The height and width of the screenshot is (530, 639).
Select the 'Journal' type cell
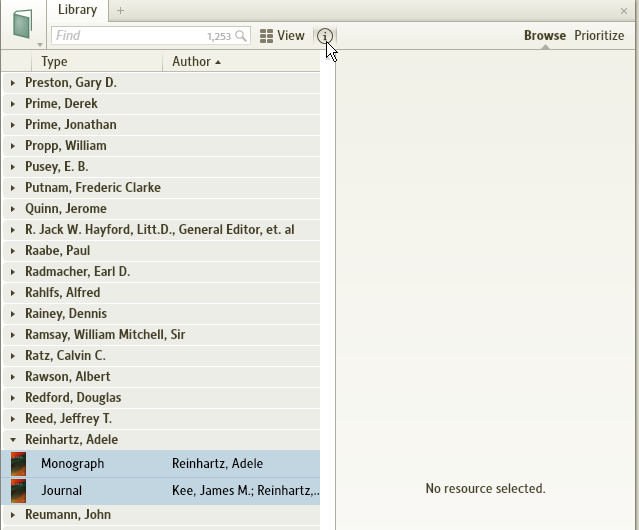pos(62,490)
